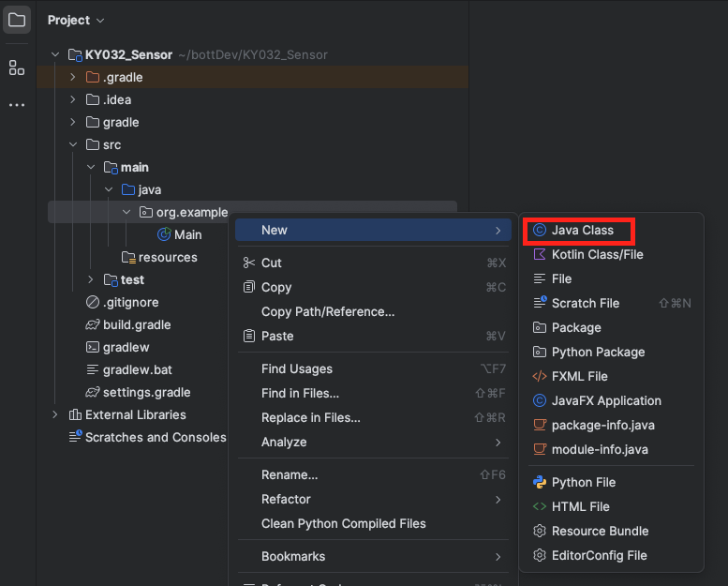Click the ~/bottDev/KY032_Sensor path text
Viewport: 728px width, 586px height.
click(253, 54)
